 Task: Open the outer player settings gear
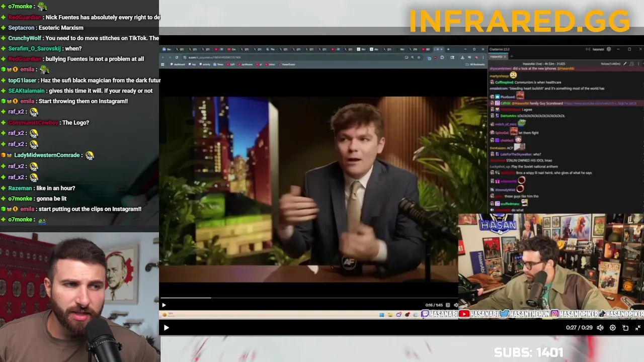tap(613, 328)
